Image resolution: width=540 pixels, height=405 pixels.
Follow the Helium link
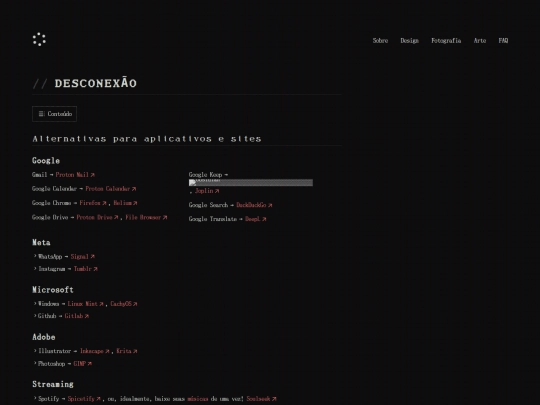(x=125, y=203)
